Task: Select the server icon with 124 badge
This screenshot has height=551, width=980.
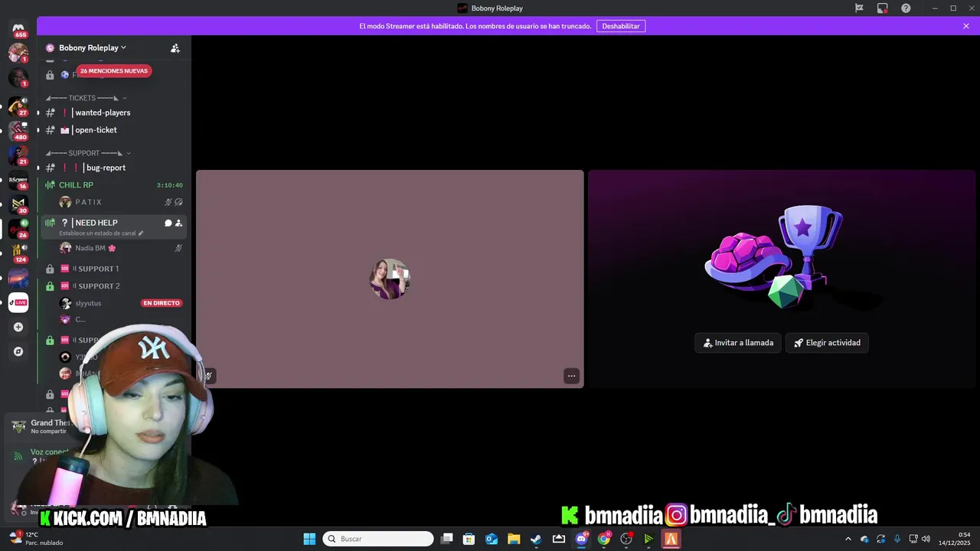Action: 18,253
